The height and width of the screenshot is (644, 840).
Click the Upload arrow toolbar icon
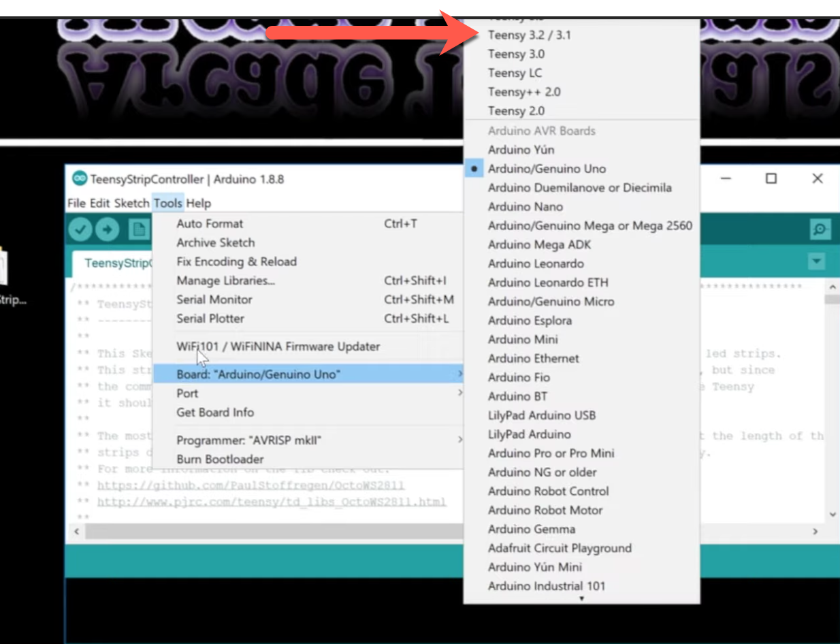click(107, 229)
